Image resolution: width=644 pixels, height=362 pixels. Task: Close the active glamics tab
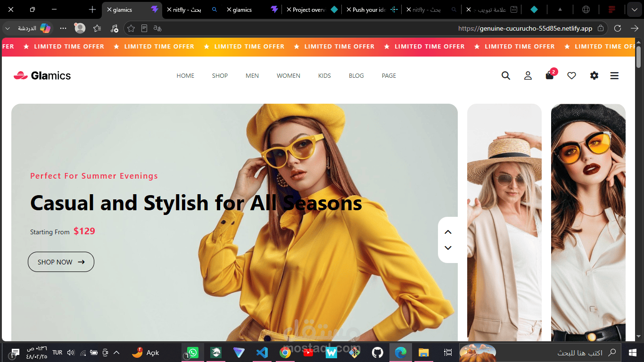click(x=109, y=9)
